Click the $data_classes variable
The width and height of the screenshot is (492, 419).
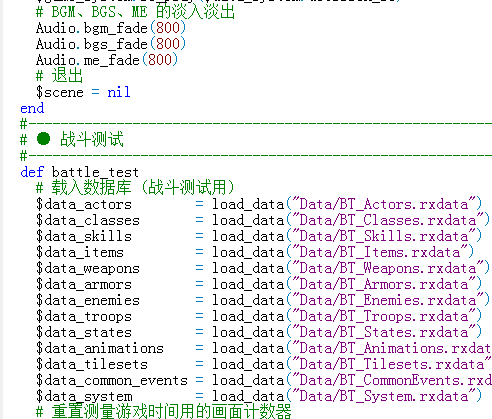pyautogui.click(x=88, y=220)
